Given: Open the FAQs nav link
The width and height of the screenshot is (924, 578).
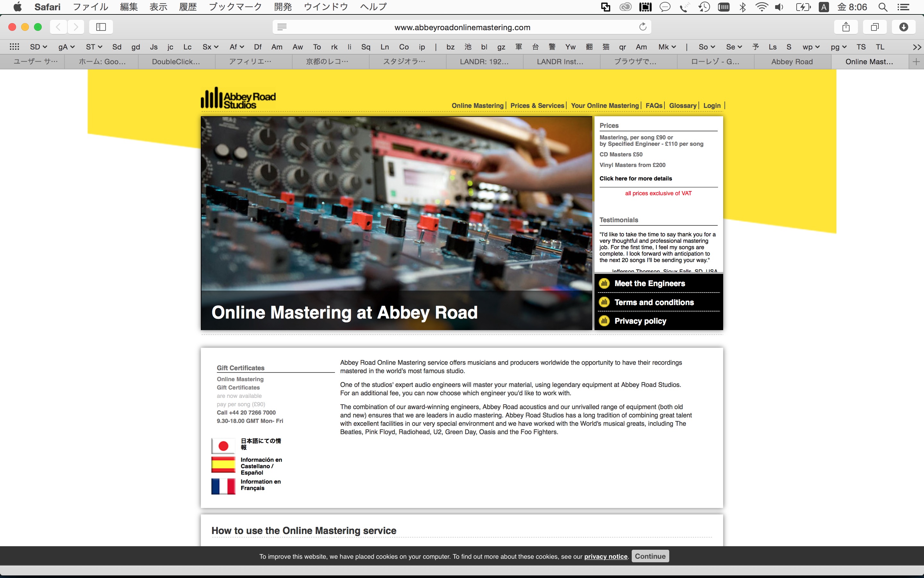Looking at the screenshot, I should click(x=654, y=106).
